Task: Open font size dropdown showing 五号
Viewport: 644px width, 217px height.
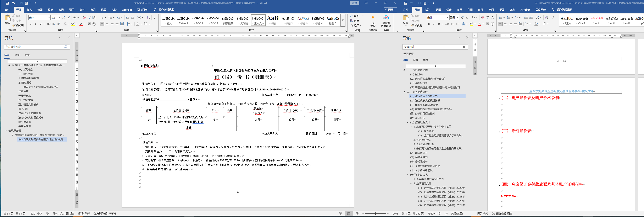Action: (x=457, y=17)
